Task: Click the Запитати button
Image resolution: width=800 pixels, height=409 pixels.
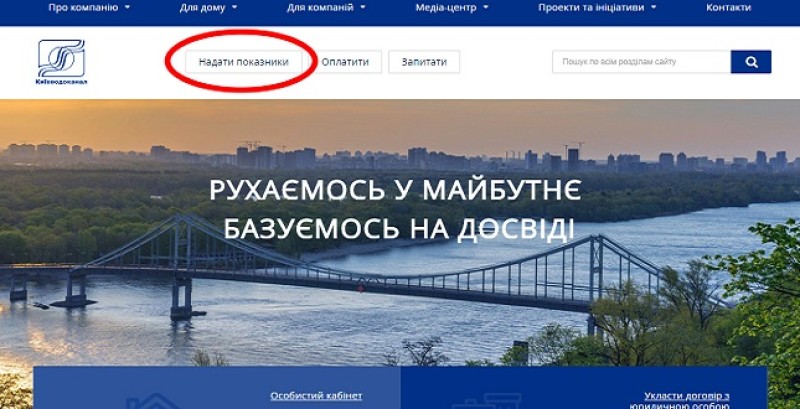Action: click(424, 62)
